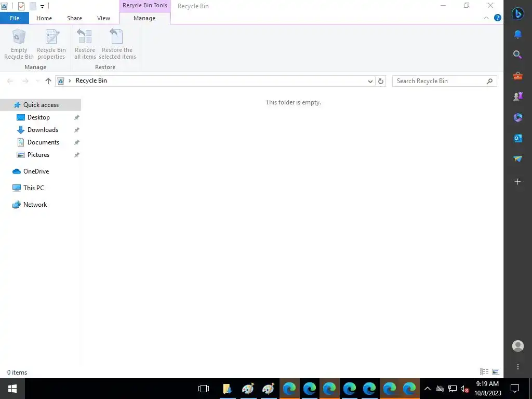Open the sidebar profile avatar
The height and width of the screenshot is (399, 532).
(x=518, y=345)
